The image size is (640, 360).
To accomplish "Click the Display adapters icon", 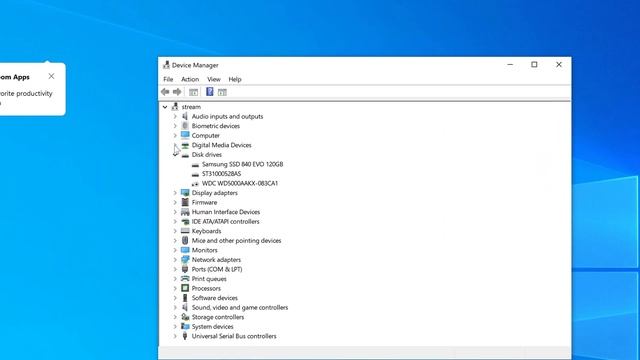I will pos(185,193).
